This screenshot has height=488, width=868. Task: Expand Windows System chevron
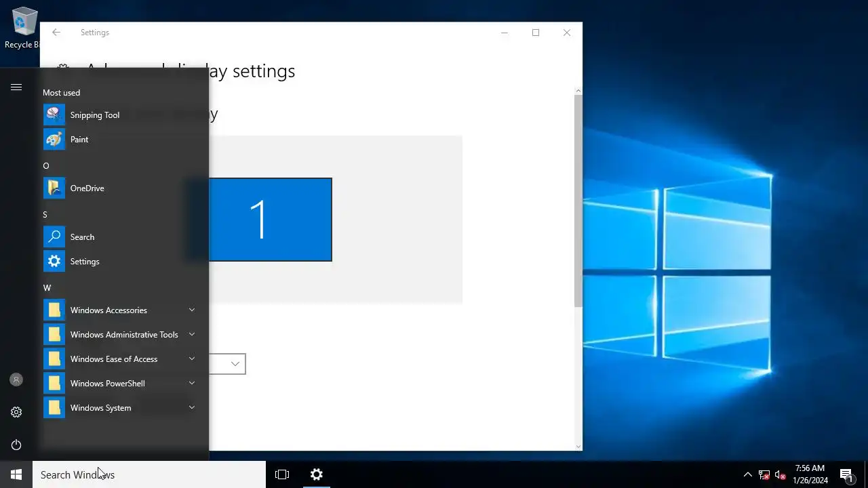(x=192, y=408)
